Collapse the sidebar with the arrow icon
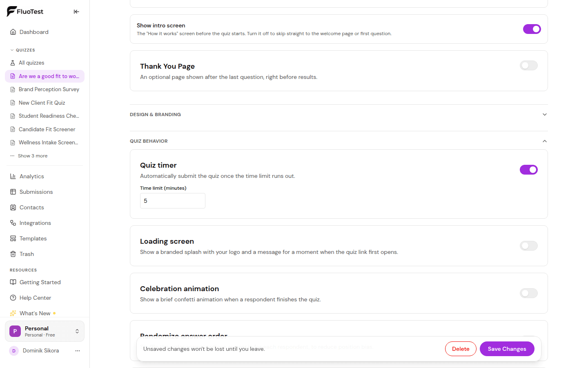The height and width of the screenshot is (368, 588). point(76,12)
